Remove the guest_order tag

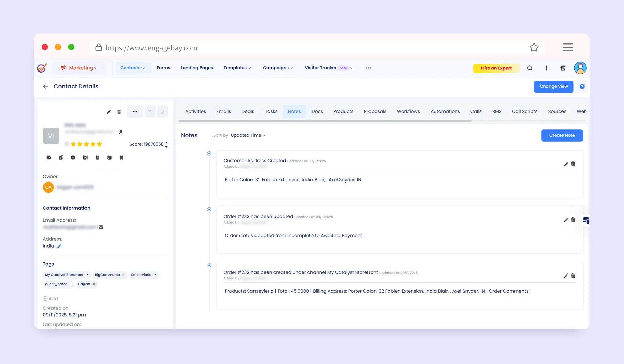(x=71, y=284)
